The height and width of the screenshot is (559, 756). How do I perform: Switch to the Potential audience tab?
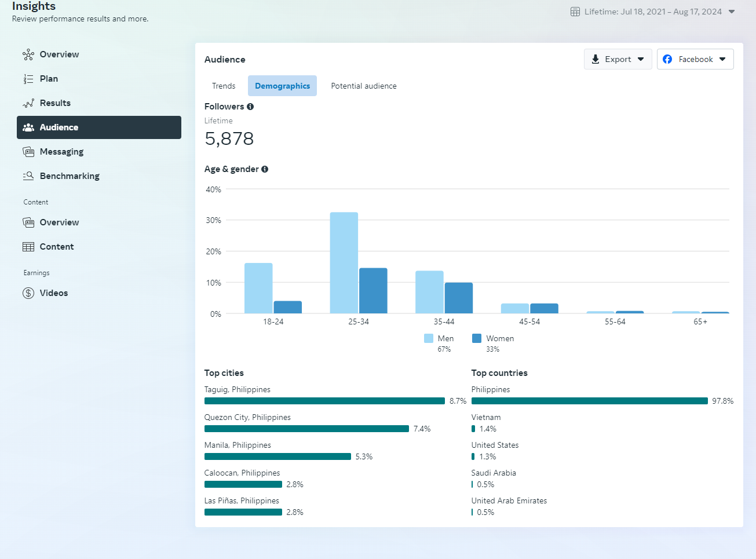pyautogui.click(x=364, y=86)
